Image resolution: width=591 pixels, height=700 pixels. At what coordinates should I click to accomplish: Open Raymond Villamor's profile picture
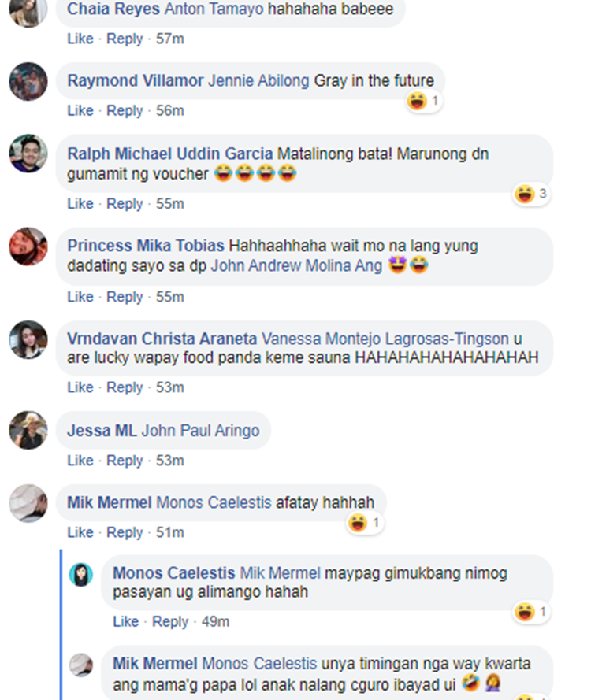click(28, 81)
